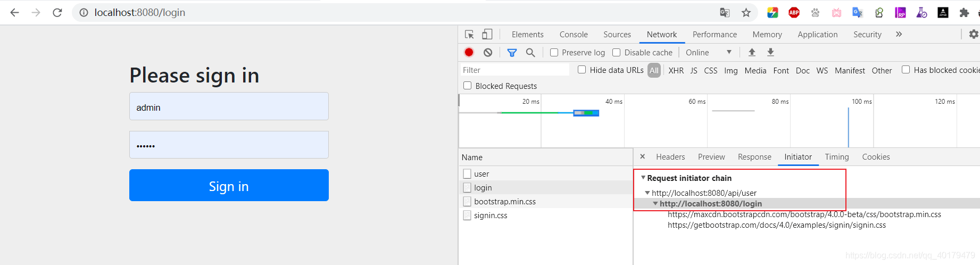Stop recording network log
This screenshot has width=980, height=265.
pos(469,52)
